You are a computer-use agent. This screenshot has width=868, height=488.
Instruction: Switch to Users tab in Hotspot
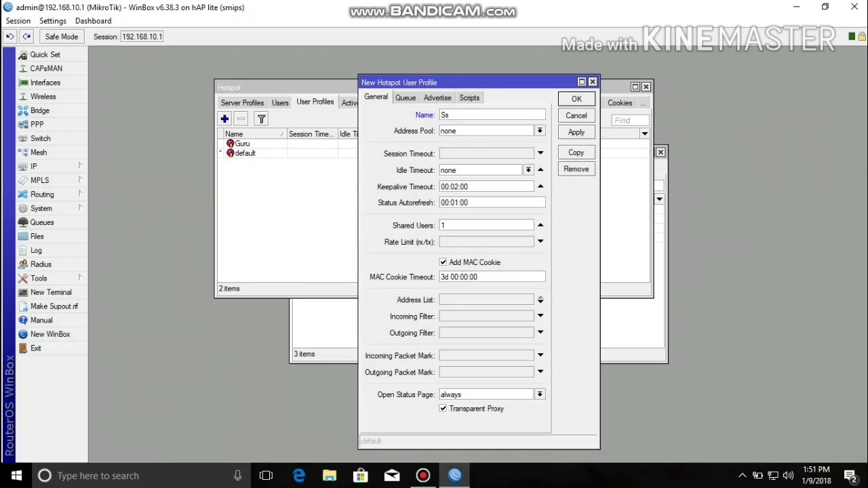pyautogui.click(x=280, y=103)
